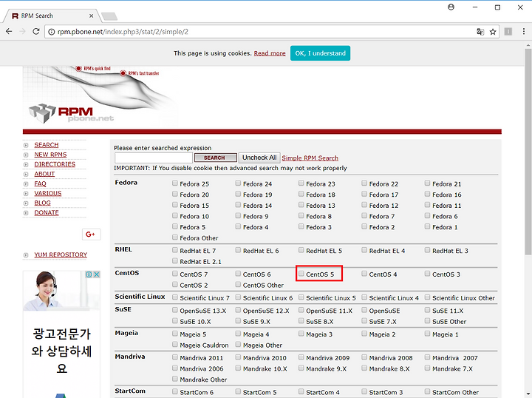Click the scrollbar up arrow
532x398 pixels.
(528, 45)
